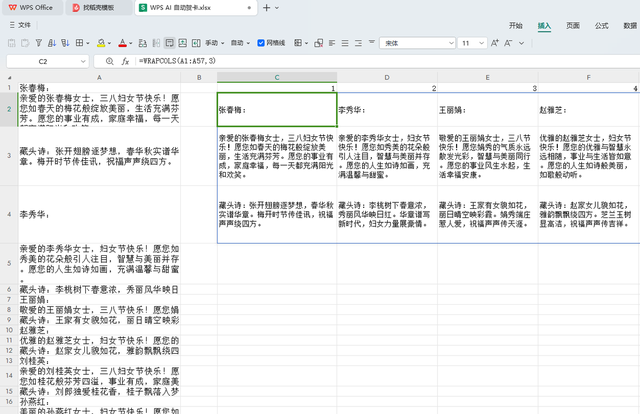Switch to the 数据 ribbon tab
The height and width of the screenshot is (414, 640).
630,26
